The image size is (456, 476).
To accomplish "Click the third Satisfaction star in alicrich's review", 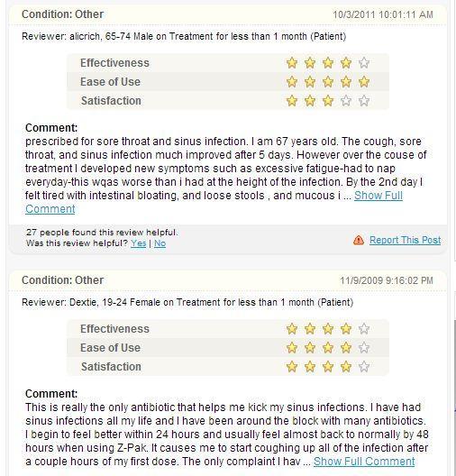I will (x=328, y=100).
